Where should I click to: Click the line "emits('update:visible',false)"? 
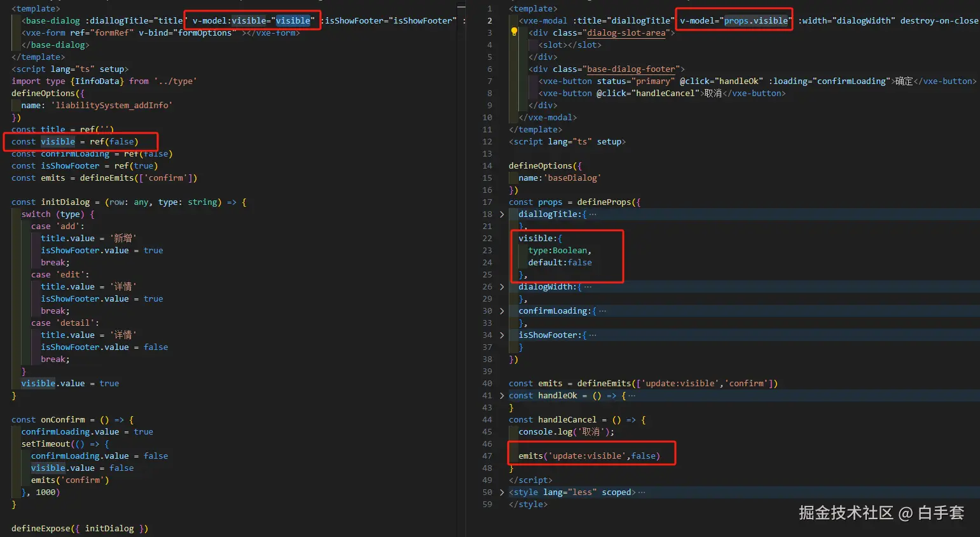590,456
